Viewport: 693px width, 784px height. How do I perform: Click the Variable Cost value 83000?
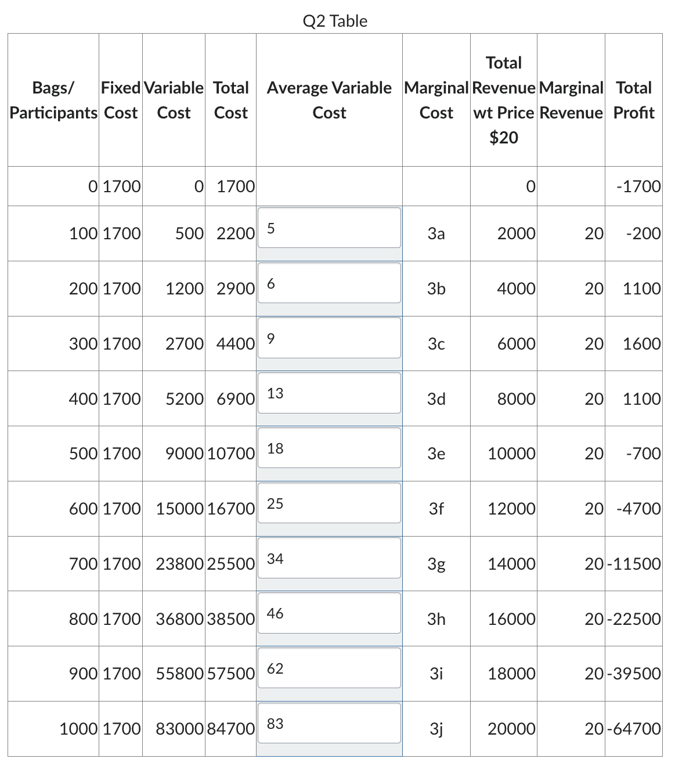(x=180, y=729)
